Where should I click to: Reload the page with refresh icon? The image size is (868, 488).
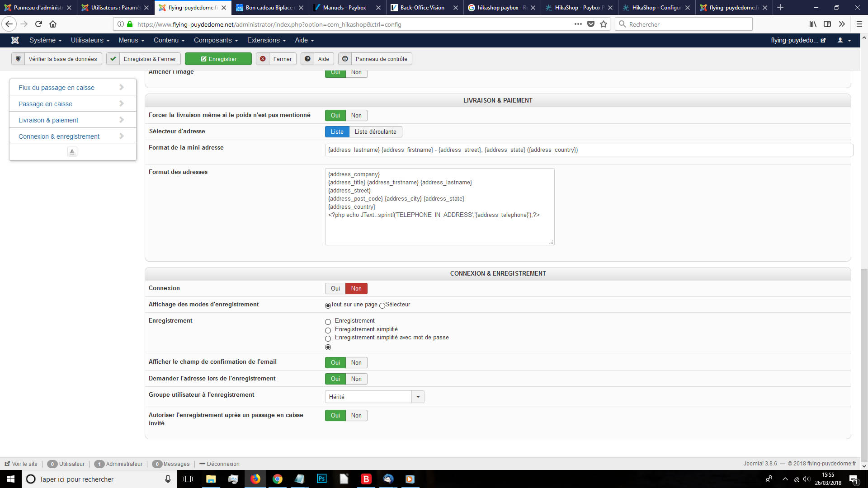[x=38, y=24]
